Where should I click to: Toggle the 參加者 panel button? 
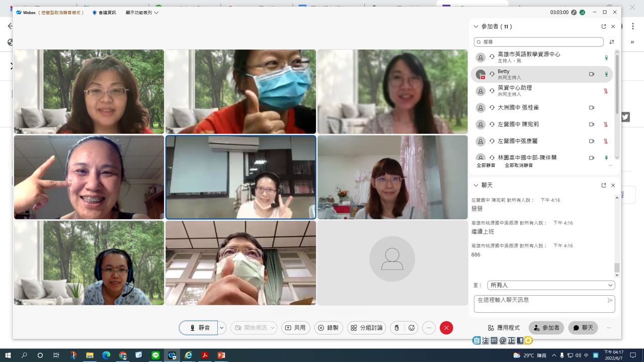(546, 328)
